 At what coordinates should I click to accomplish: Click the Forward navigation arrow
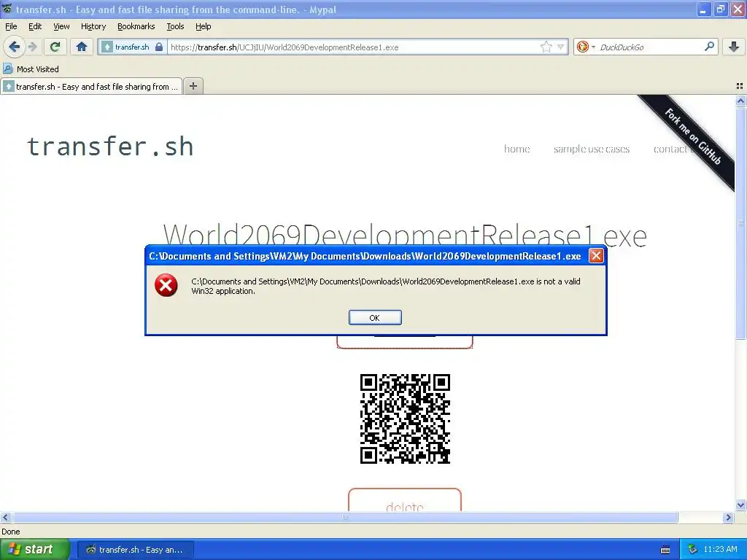[x=32, y=47]
